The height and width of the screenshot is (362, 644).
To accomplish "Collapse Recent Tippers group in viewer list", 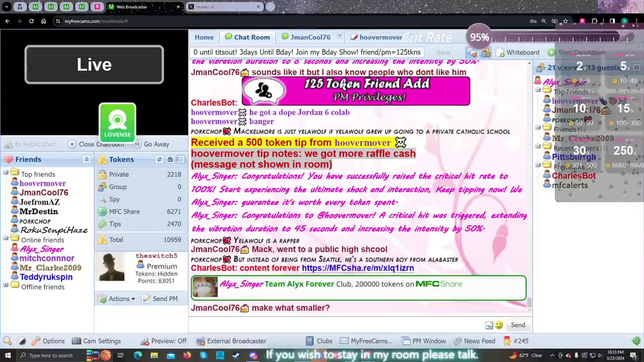I will tap(538, 146).
